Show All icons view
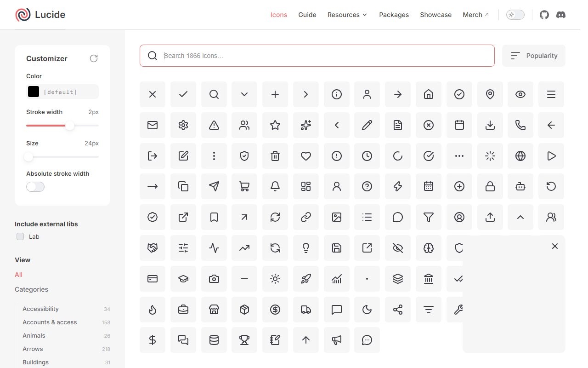 click(18, 275)
